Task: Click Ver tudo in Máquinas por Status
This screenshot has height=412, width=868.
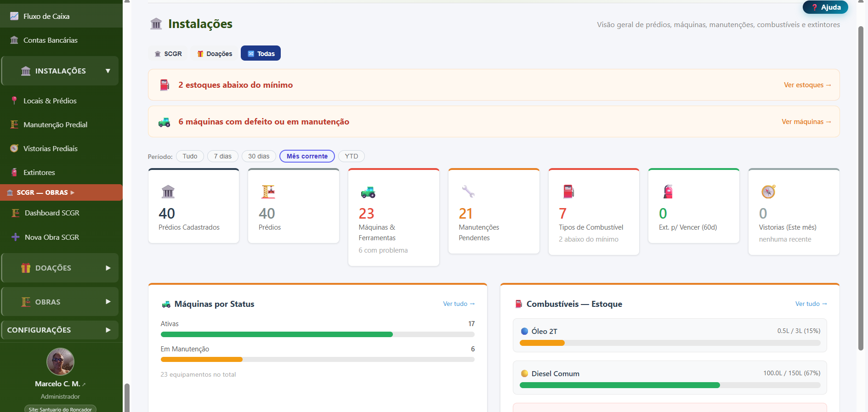Action: point(459,304)
